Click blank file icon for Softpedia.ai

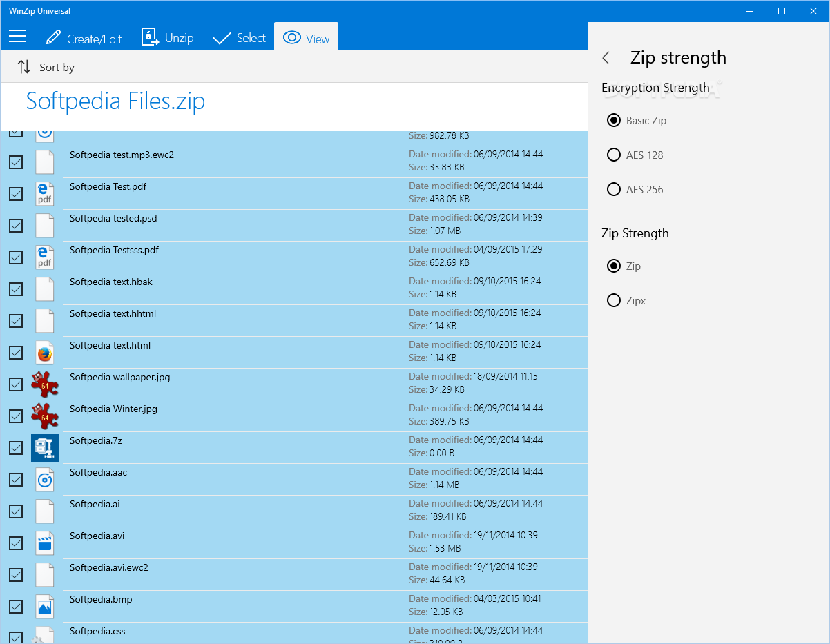(45, 511)
